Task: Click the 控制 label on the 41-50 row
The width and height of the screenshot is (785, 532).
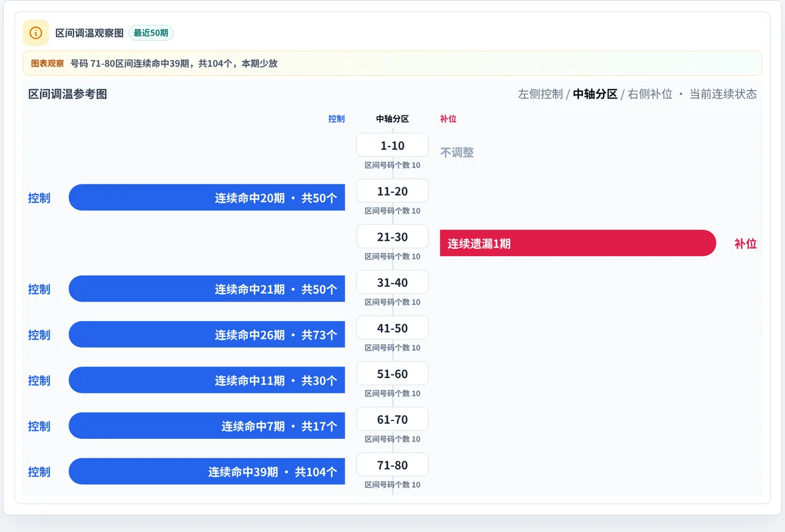Action: pos(39,335)
